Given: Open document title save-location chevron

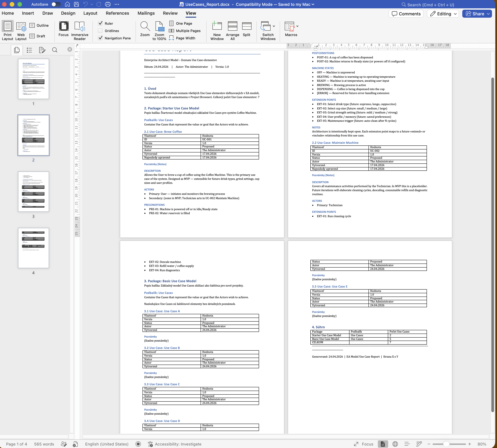Looking at the screenshot, I should (313, 5).
